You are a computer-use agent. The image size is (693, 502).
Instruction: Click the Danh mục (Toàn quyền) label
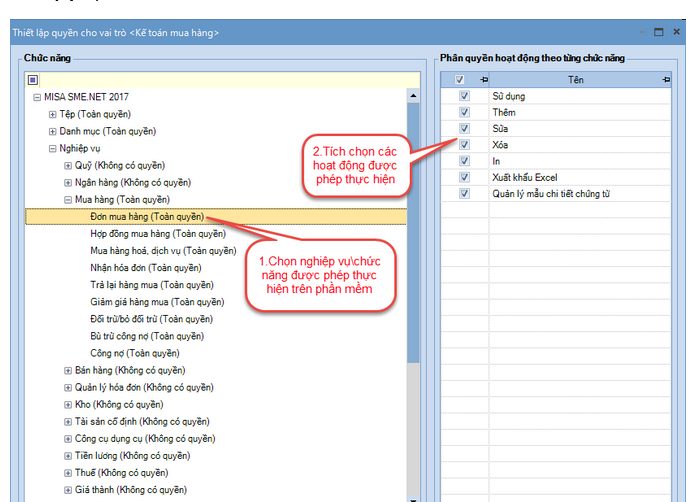pos(107,132)
